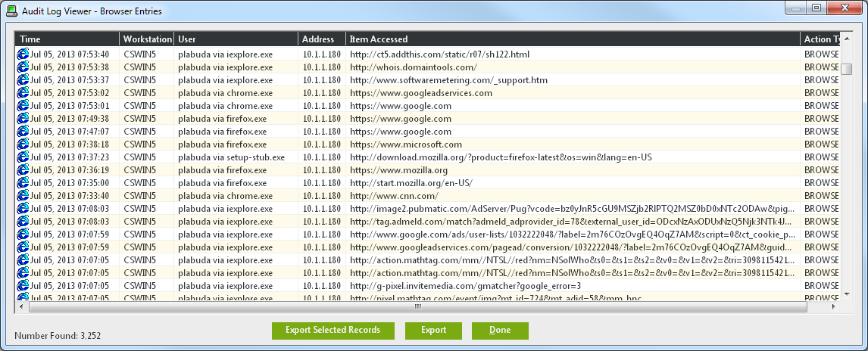Maximize the Audit Log Viewer window
The height and width of the screenshot is (351, 868).
(x=816, y=7)
